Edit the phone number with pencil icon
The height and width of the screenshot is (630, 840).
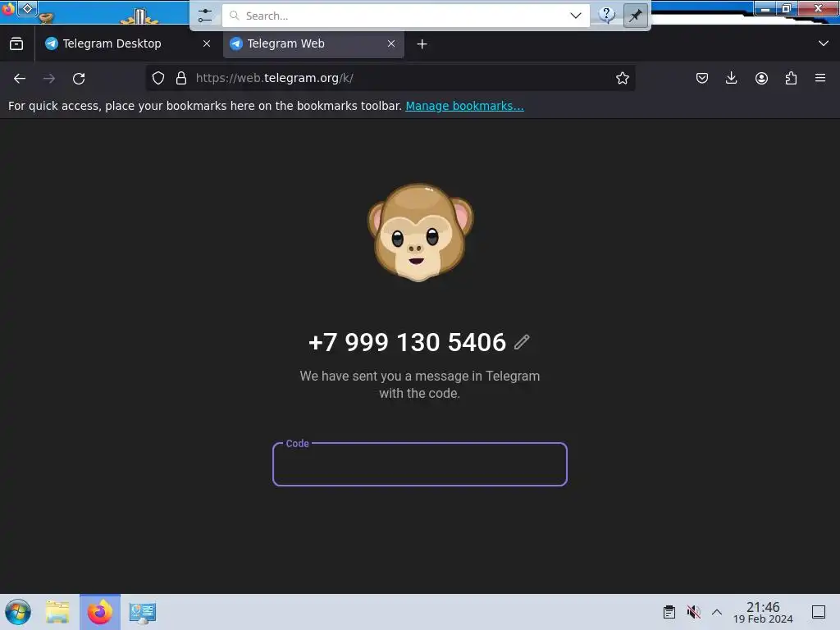(x=522, y=342)
